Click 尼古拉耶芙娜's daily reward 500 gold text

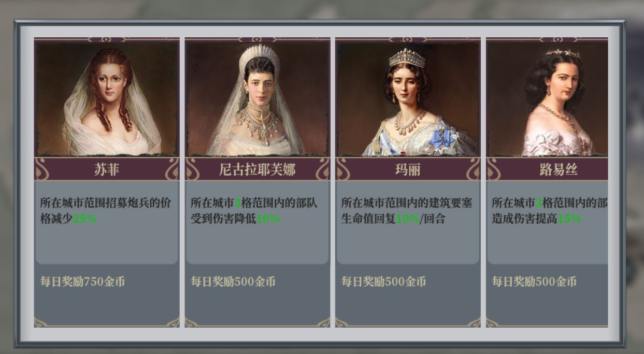coord(233,282)
